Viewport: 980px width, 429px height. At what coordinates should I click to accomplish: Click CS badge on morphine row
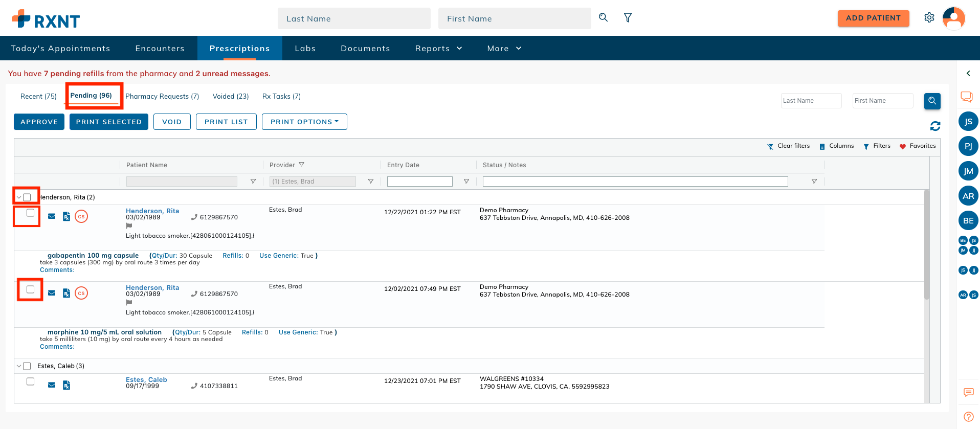coord(81,293)
